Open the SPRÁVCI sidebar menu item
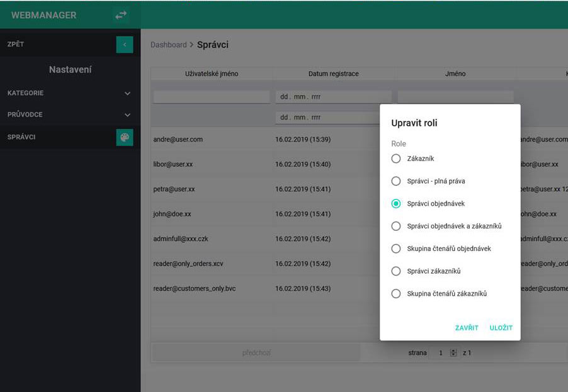The width and height of the screenshot is (568, 392). (57, 137)
